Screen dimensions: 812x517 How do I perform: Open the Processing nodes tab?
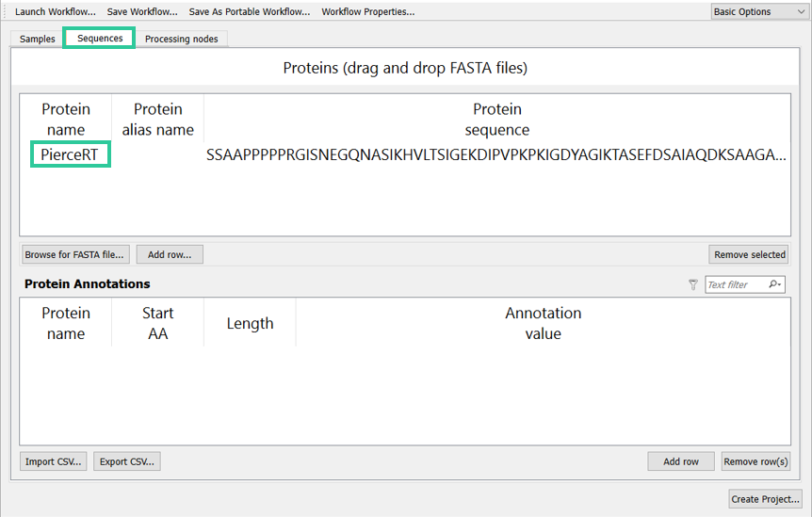tap(181, 39)
